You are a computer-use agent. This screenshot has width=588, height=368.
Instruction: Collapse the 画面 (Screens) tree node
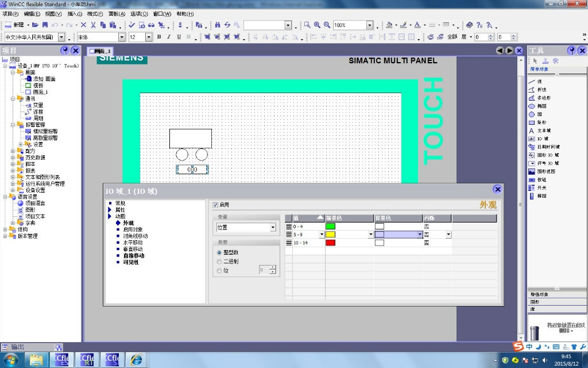[13, 72]
